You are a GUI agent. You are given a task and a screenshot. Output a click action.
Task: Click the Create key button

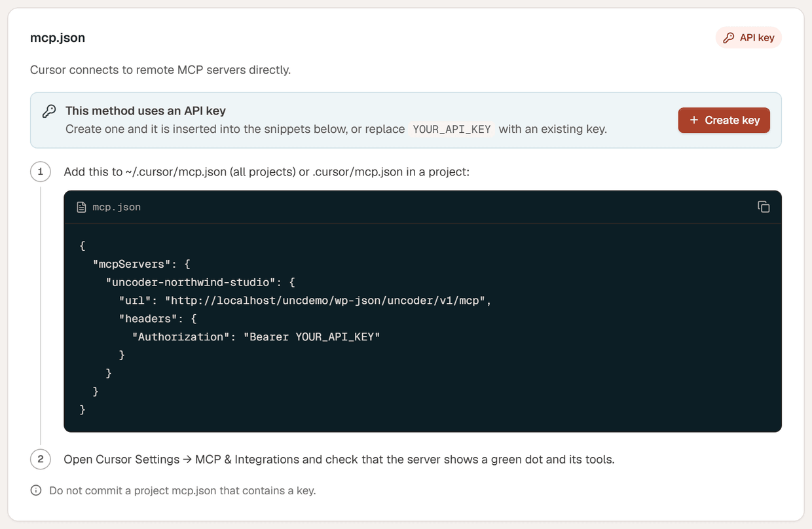(x=724, y=120)
